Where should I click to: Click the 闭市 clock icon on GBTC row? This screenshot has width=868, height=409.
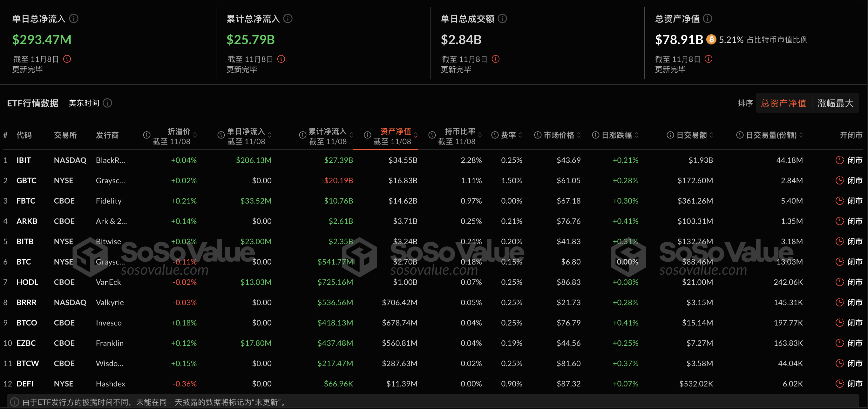pyautogui.click(x=840, y=180)
